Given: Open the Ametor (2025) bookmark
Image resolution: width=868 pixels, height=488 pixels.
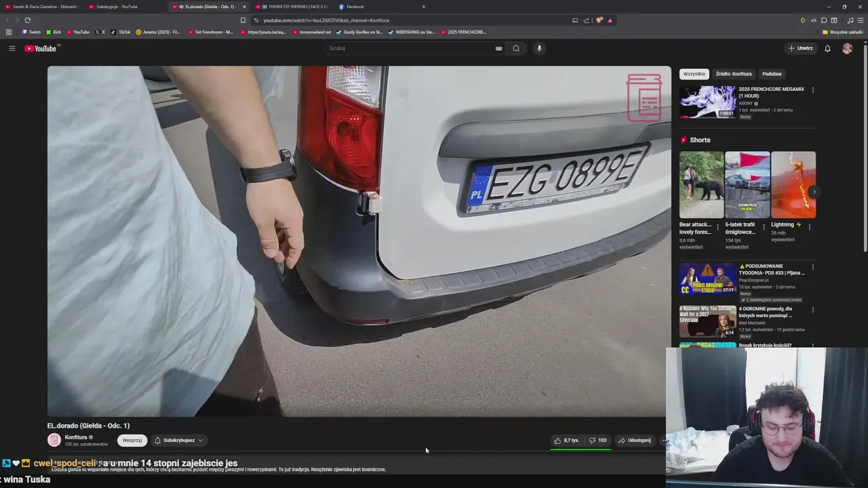Looking at the screenshot, I should 158,32.
